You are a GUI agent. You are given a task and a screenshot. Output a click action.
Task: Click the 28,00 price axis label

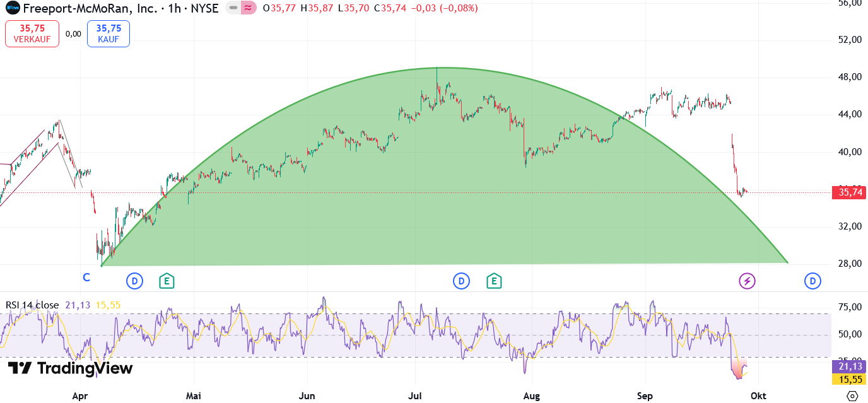click(848, 263)
